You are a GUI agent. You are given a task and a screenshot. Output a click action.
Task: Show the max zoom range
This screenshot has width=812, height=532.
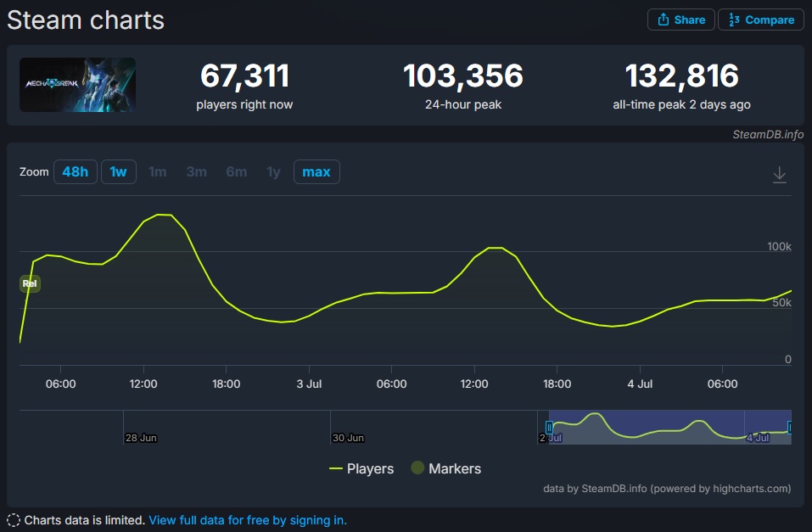click(x=316, y=172)
